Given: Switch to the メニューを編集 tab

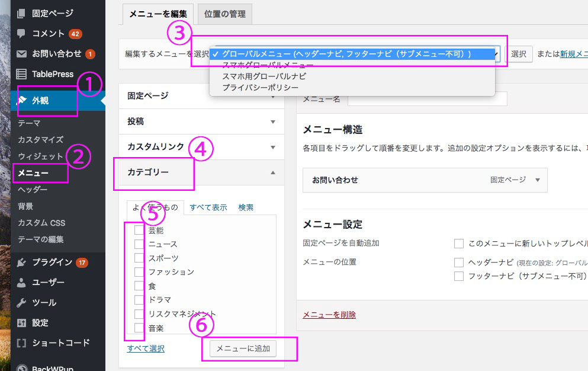Looking at the screenshot, I should tap(158, 14).
